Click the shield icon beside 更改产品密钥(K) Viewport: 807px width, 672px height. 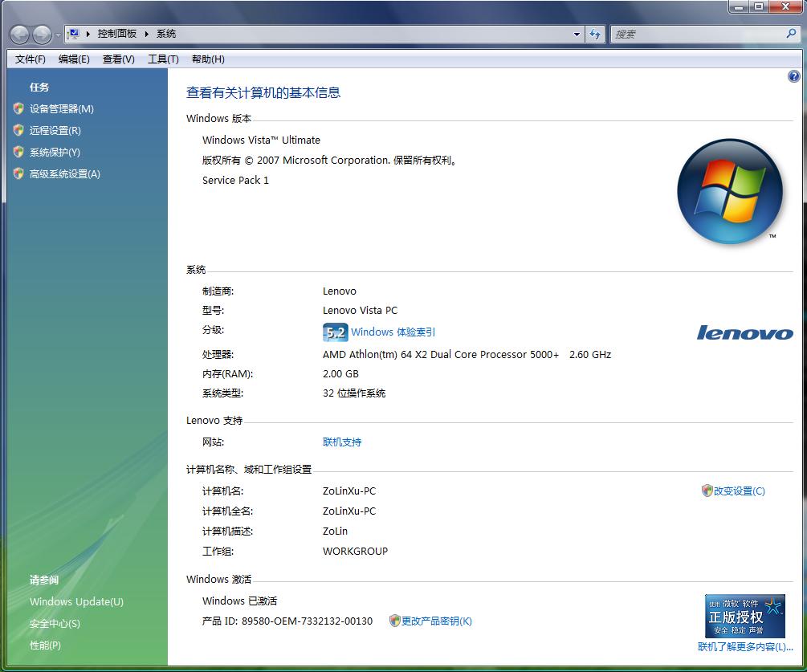point(395,621)
